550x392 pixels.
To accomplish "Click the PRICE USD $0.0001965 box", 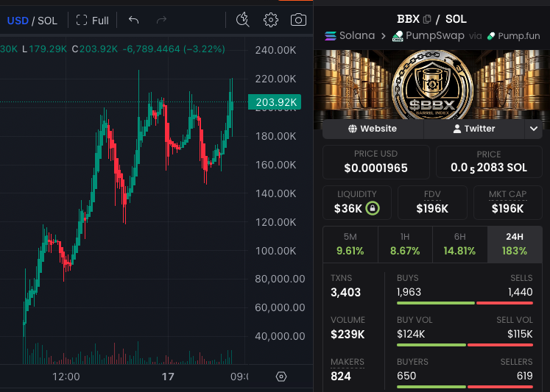I will tap(376, 162).
